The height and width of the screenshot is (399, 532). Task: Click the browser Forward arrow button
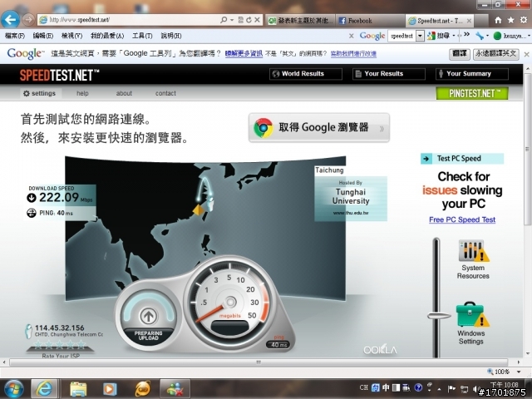click(28, 20)
